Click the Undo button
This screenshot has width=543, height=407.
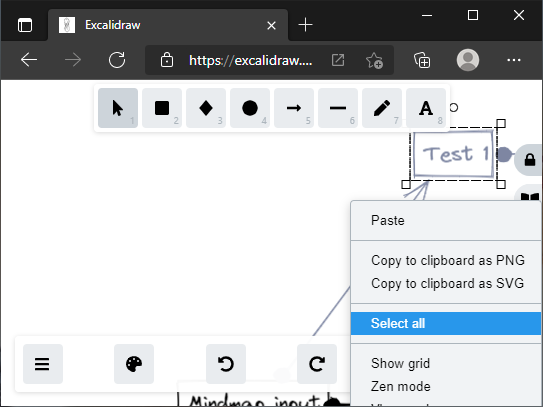coord(226,364)
